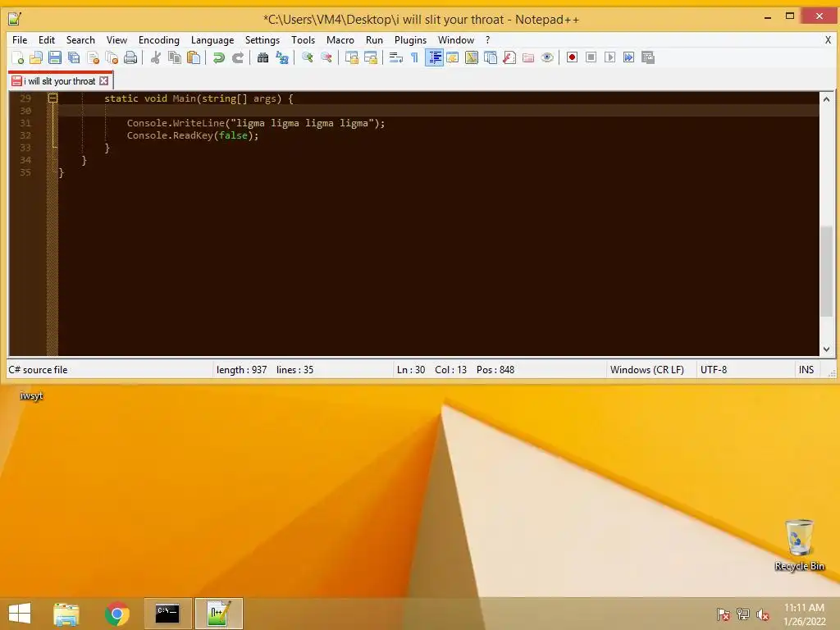Screen dimensions: 840x630
Task: Open the Tools menu
Action: (x=303, y=40)
